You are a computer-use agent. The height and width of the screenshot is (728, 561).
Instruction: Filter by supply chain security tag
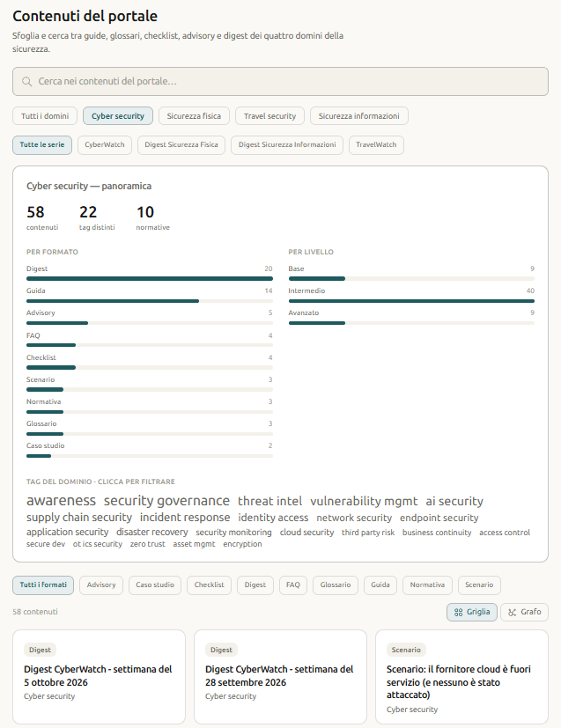pos(79,518)
